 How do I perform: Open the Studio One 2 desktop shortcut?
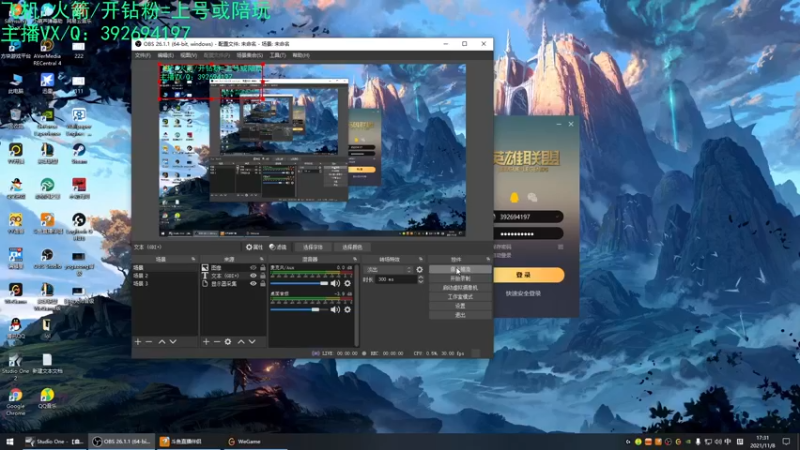(x=15, y=366)
